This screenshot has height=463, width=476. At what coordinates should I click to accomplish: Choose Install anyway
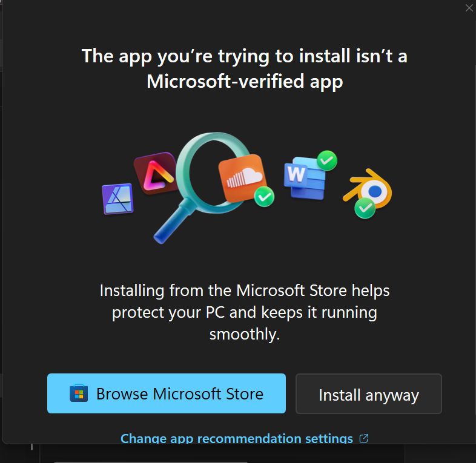click(369, 393)
